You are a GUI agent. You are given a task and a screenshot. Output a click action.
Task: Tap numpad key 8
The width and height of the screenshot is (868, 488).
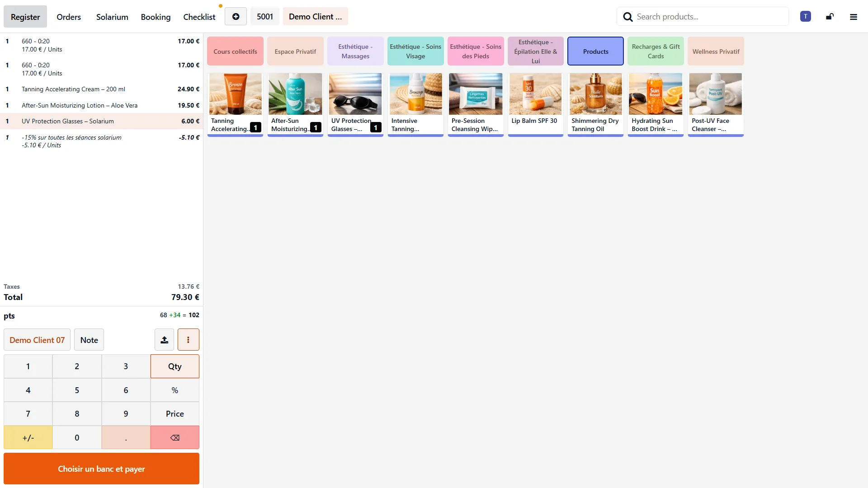click(x=77, y=414)
